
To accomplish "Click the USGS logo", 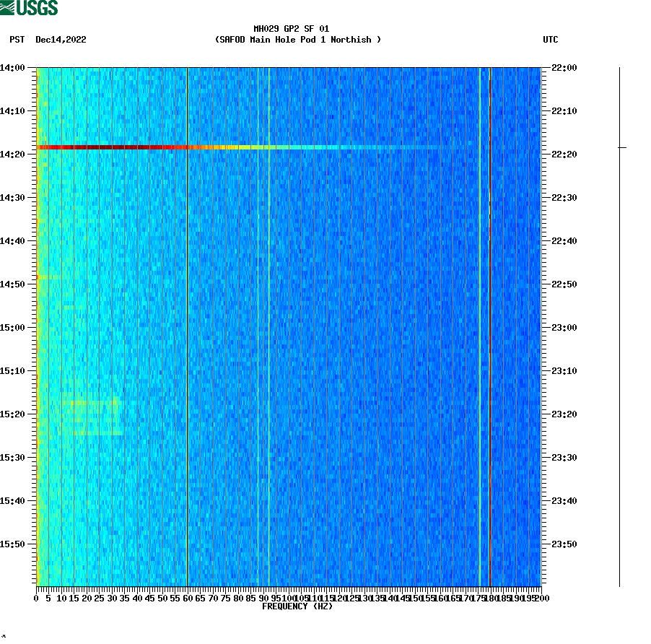I will 30,9.
